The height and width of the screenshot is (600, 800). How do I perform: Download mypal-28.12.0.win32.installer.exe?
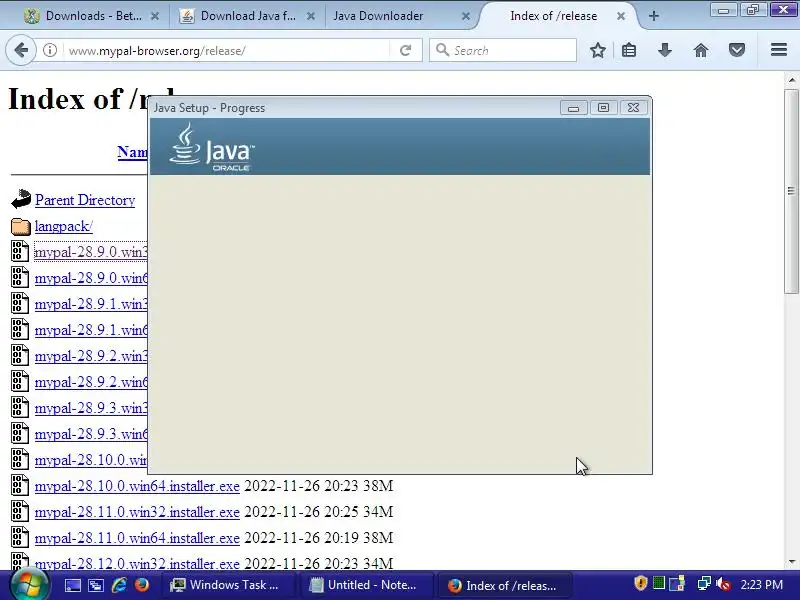coord(137,563)
